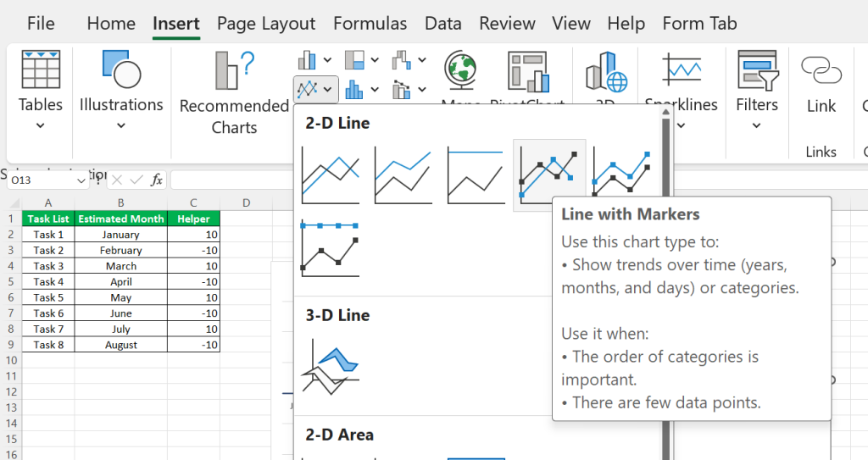Expand the Column chart dropdown arrow
Screen dimensions: 868x460
[x=328, y=60]
